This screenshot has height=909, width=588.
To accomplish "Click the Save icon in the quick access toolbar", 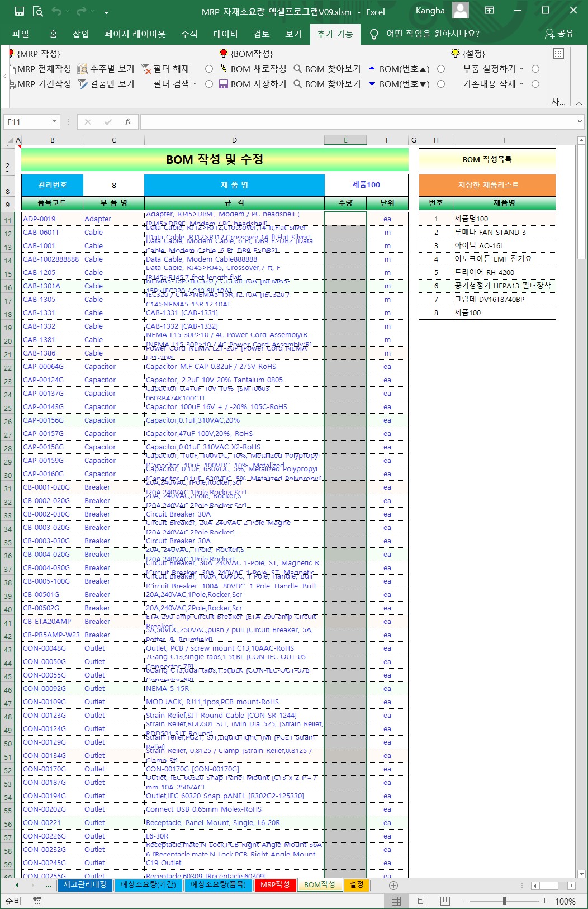I will pos(19,11).
